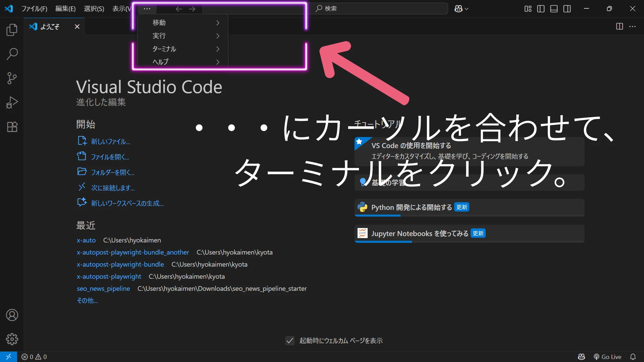This screenshot has height=362, width=644.
Task: Open recent folder x-autopost-playwright
Action: pyautogui.click(x=109, y=276)
